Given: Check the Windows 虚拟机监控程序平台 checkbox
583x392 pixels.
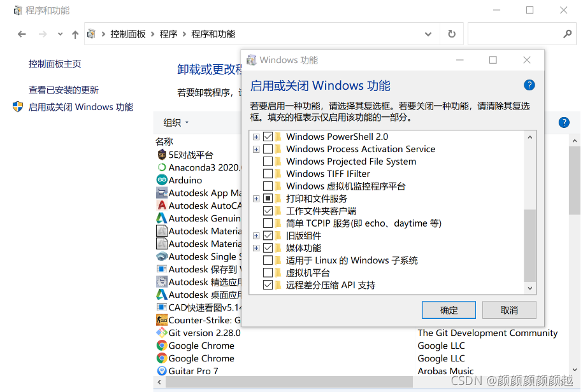Looking at the screenshot, I should coord(268,186).
